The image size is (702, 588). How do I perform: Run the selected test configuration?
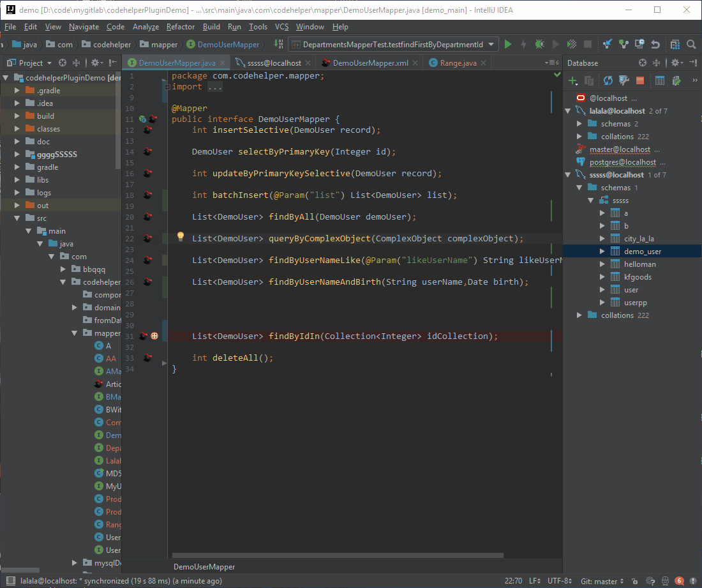(508, 44)
